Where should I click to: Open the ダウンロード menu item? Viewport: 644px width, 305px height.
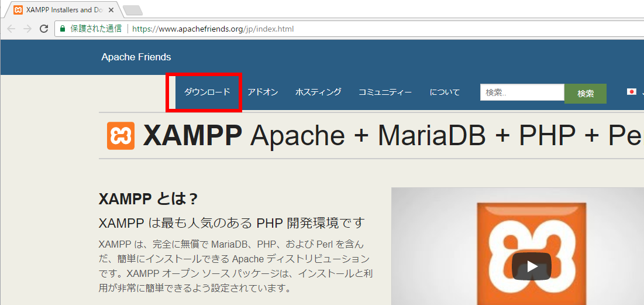click(x=207, y=92)
